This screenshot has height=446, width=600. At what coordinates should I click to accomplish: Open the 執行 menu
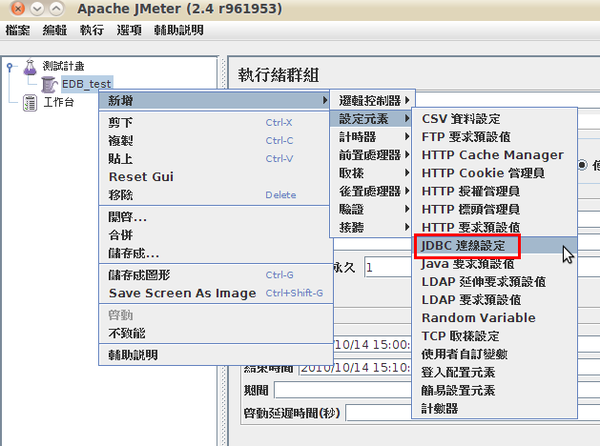pyautogui.click(x=92, y=30)
